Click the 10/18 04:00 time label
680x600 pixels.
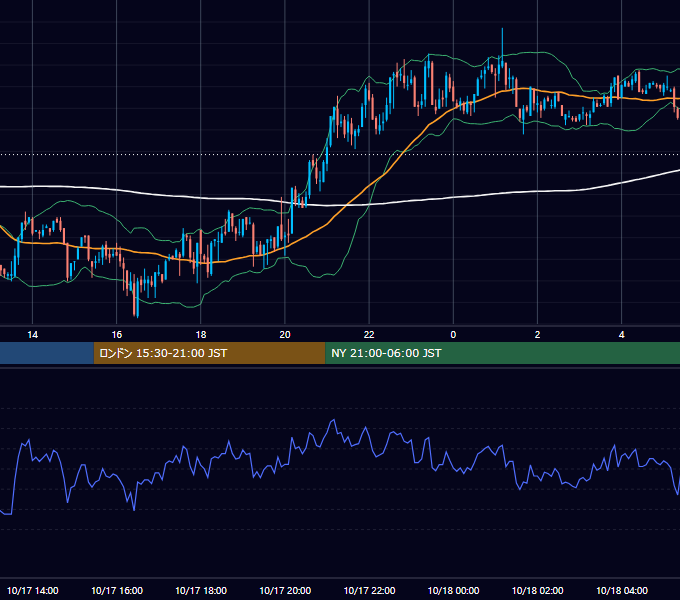pyautogui.click(x=622, y=590)
